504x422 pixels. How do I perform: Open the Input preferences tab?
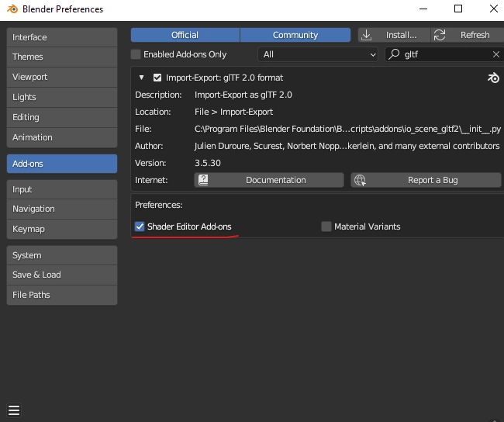click(62, 189)
